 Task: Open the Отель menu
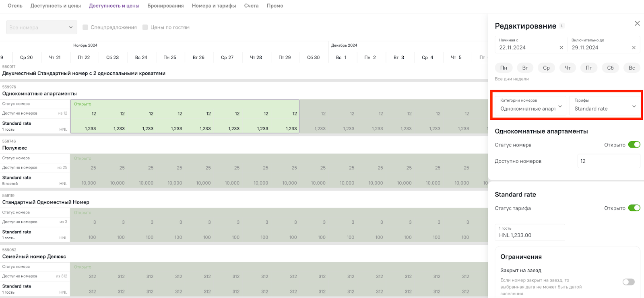[x=15, y=6]
